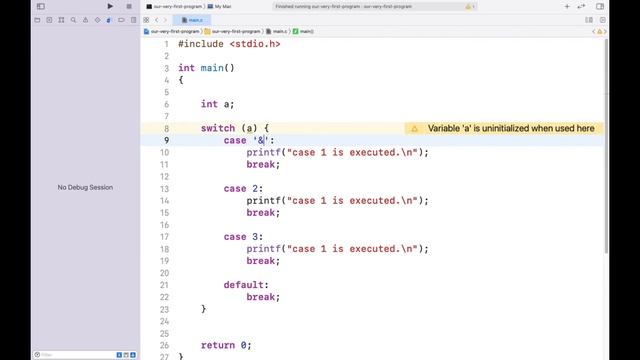The image size is (640, 360).
Task: Toggle the middle filter button
Action: click(126, 355)
